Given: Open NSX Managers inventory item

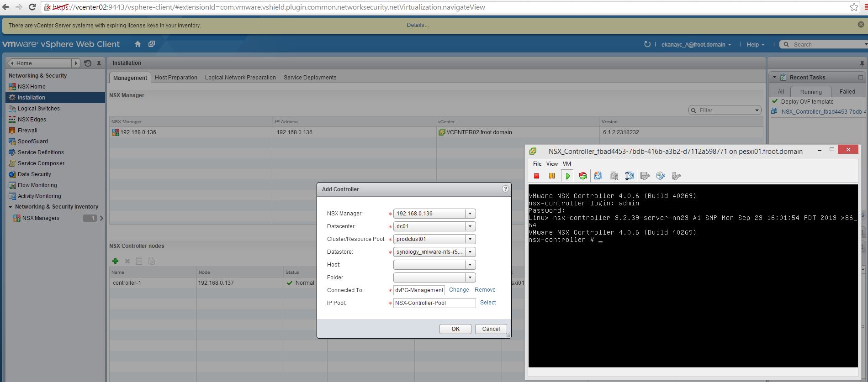Looking at the screenshot, I should [x=41, y=218].
